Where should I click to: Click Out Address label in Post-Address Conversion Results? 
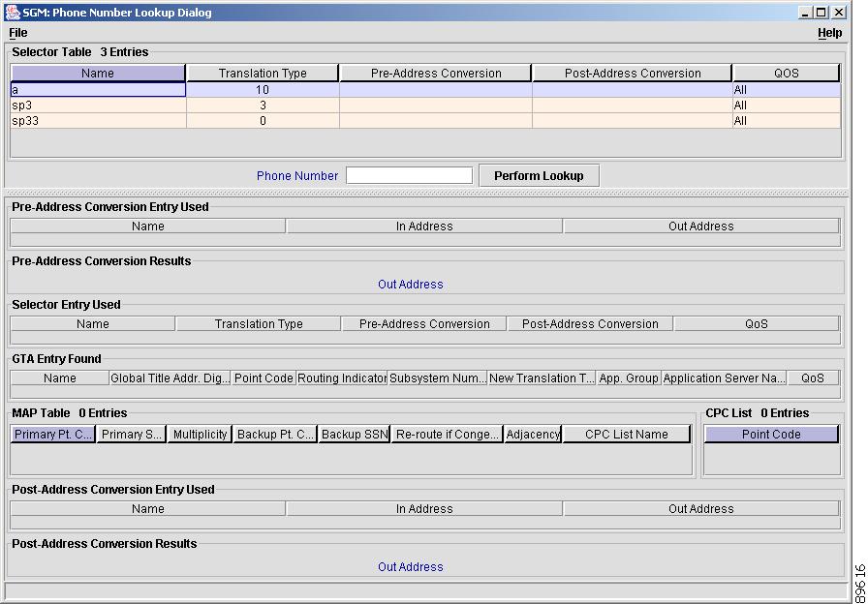pyautogui.click(x=410, y=567)
